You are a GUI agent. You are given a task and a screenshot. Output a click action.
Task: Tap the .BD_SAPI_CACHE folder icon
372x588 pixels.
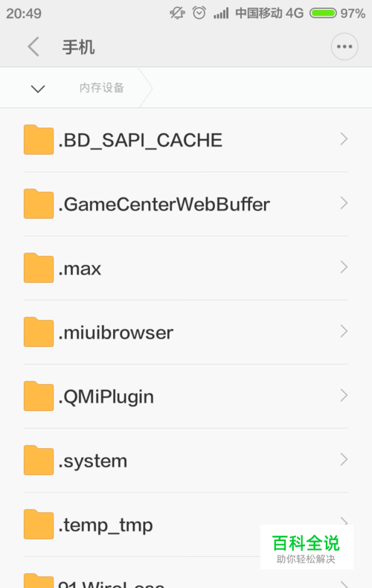(39, 139)
